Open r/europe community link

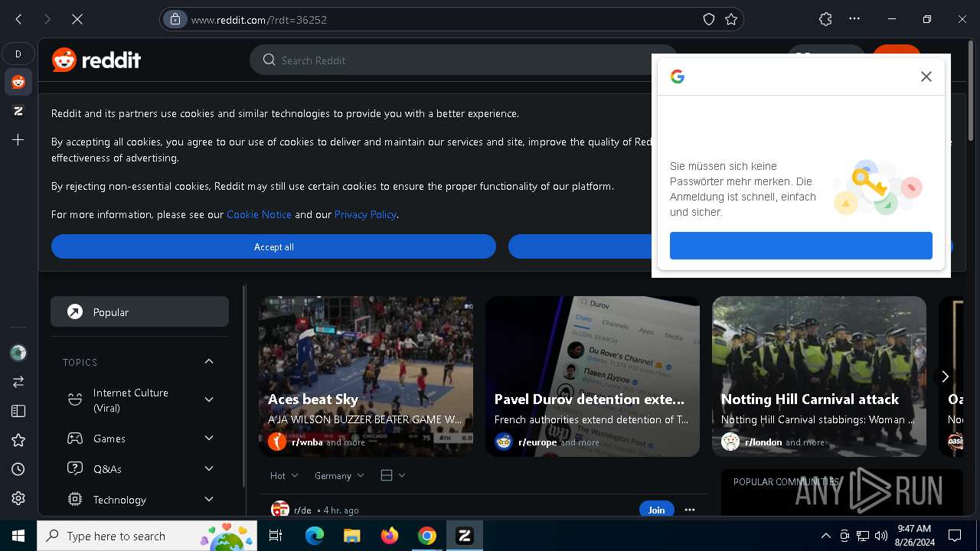(x=537, y=442)
